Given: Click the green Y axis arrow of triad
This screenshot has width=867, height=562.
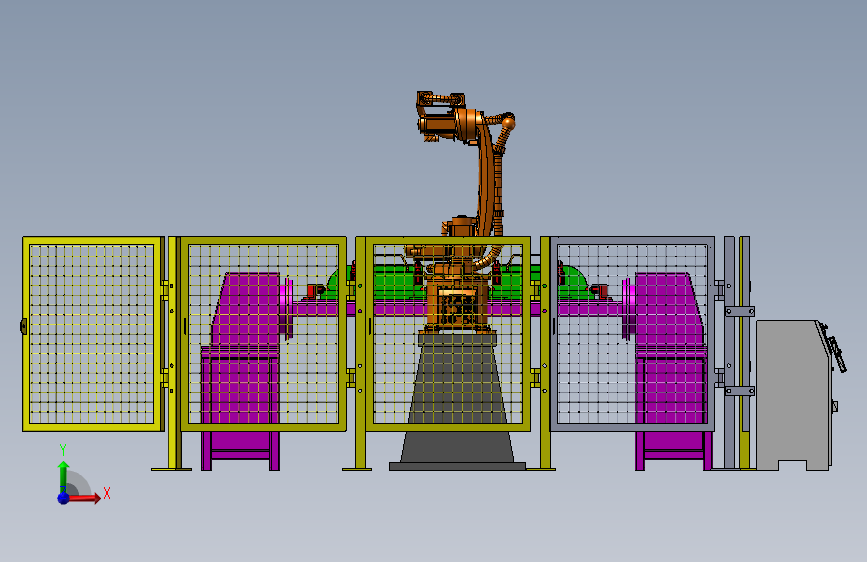Looking at the screenshot, I should 64,477.
